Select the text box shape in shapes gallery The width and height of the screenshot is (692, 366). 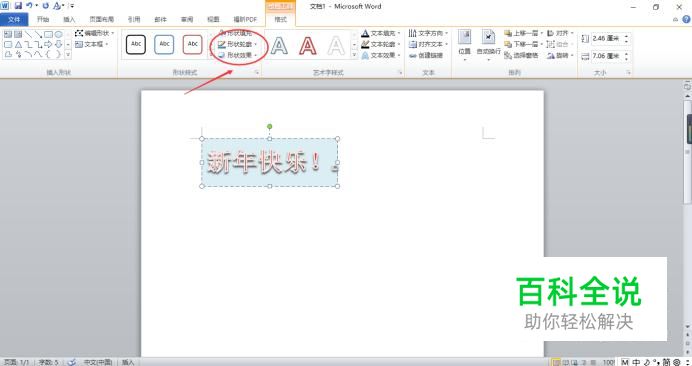[x=8, y=34]
